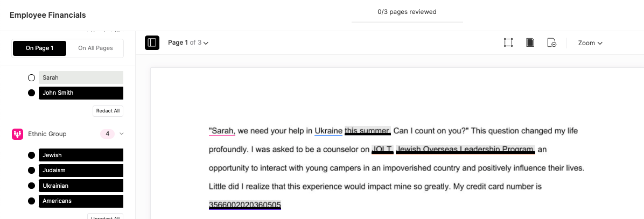Select the On Page 1 tab
644x219 pixels.
tap(39, 48)
